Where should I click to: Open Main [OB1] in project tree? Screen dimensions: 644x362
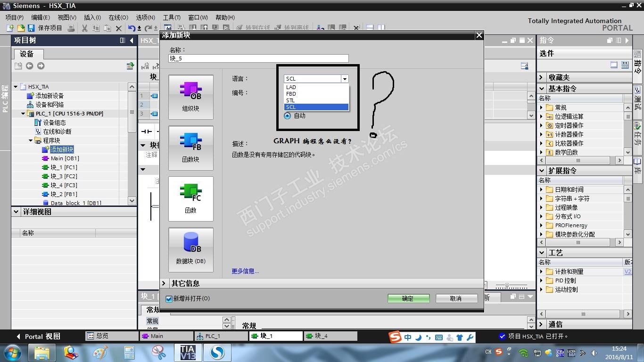[x=65, y=158]
